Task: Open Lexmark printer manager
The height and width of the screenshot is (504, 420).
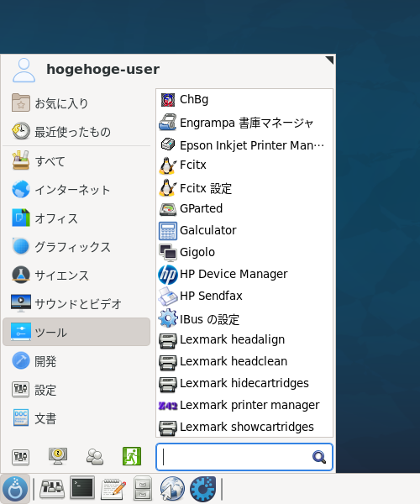Action: coord(244,406)
